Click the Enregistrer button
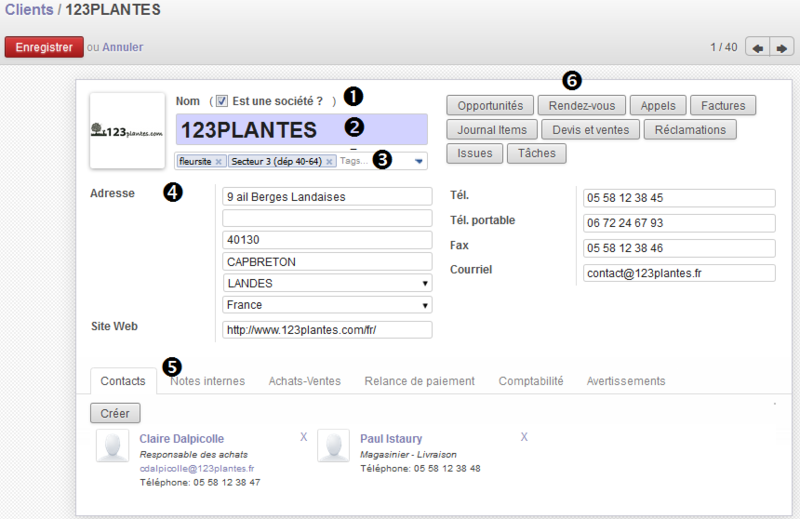The height and width of the screenshot is (519, 800). 44,47
